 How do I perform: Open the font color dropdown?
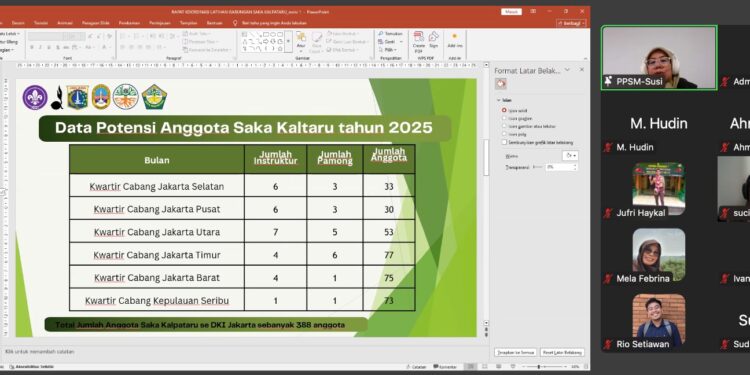click(109, 47)
